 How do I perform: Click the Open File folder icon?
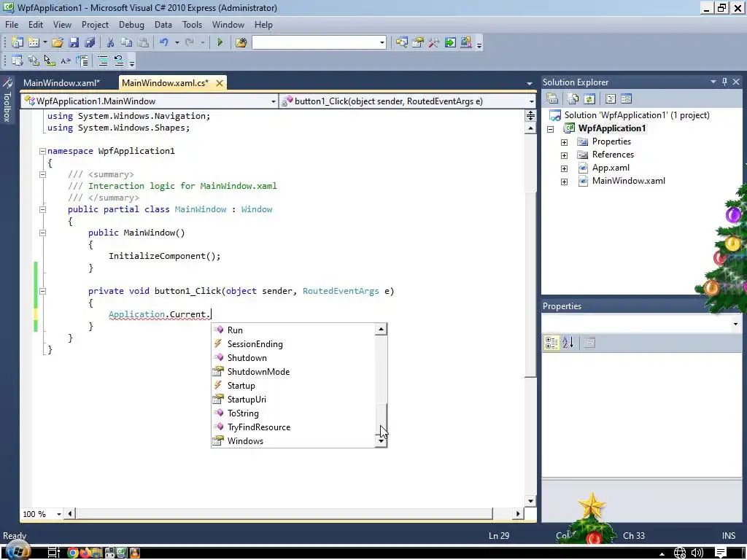pos(58,42)
